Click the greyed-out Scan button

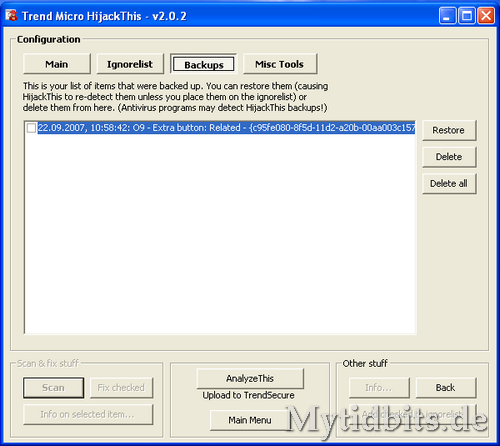(53, 387)
